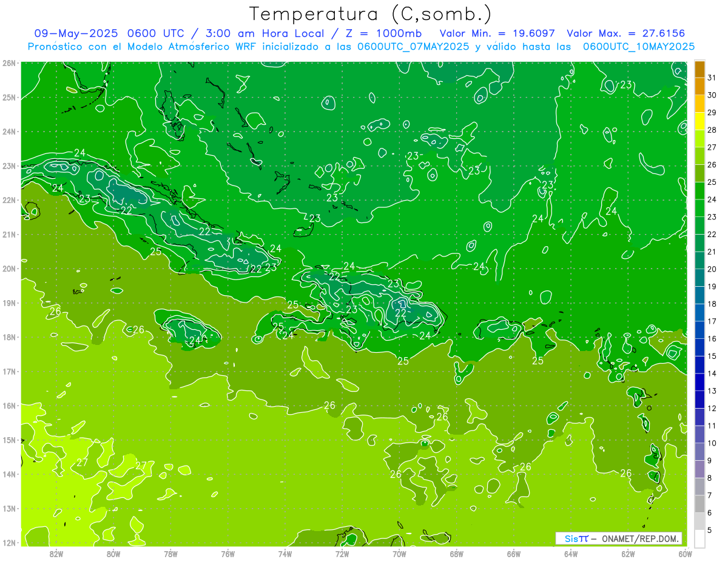
Task: Click the 22N latitude axis label
Action: (9, 200)
